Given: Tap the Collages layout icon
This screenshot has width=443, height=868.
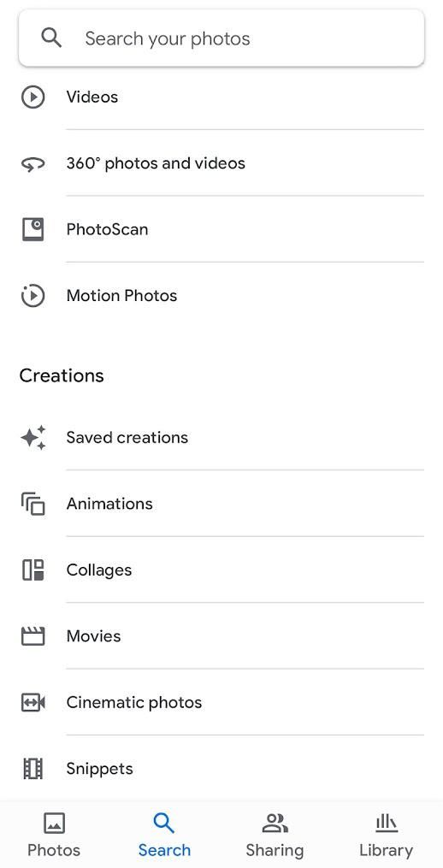Looking at the screenshot, I should coord(32,570).
